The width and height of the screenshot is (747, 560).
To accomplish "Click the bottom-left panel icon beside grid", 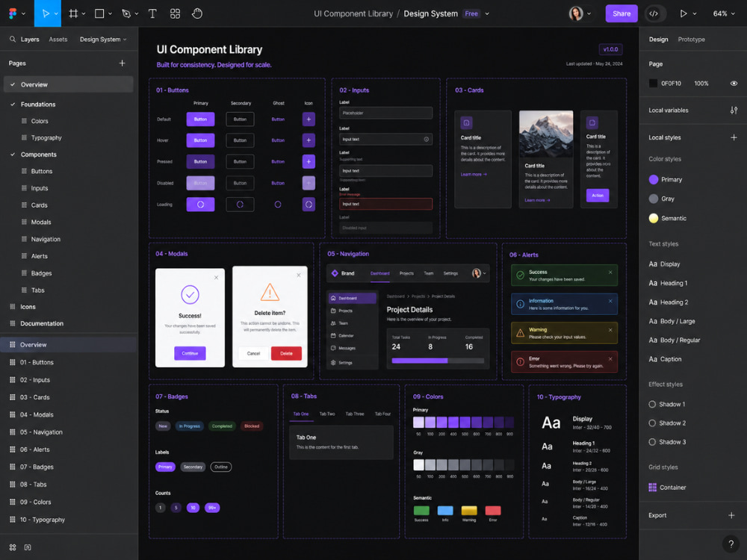I will [x=28, y=547].
